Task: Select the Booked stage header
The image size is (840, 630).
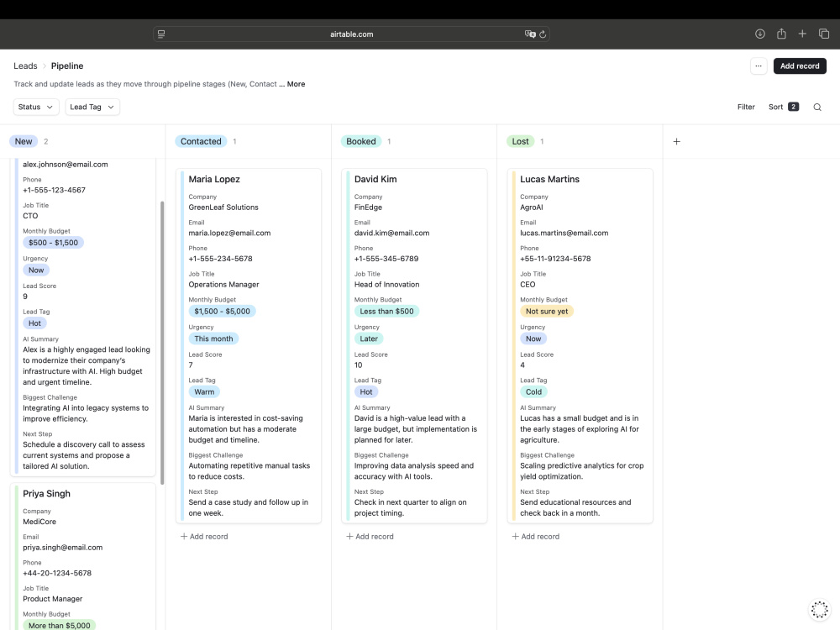Action: 360,141
